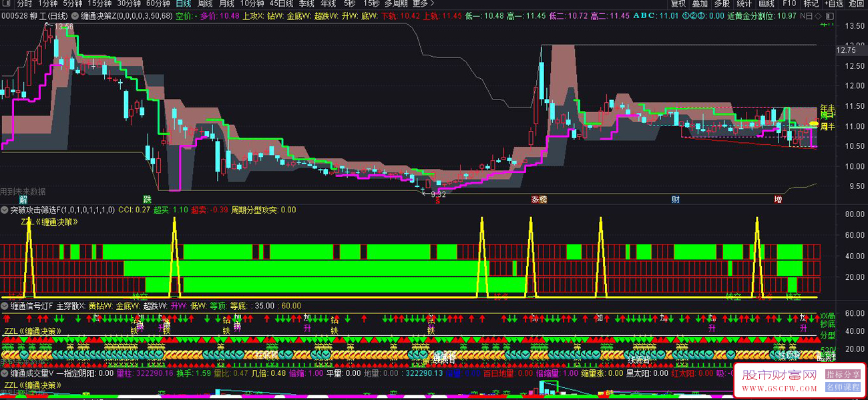Viewport: 868px width, 400px height.
Task: Click the 解 event marker
Action: click(x=23, y=199)
